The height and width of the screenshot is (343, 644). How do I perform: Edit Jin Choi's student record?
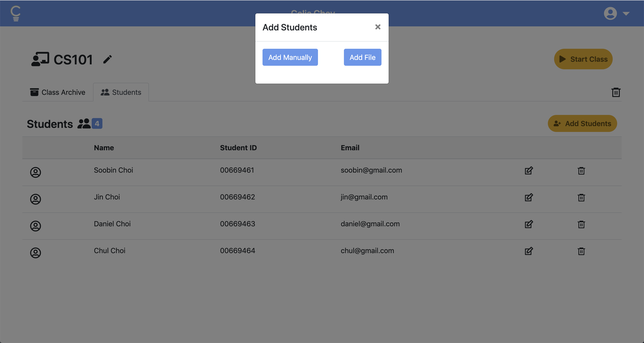(x=529, y=197)
